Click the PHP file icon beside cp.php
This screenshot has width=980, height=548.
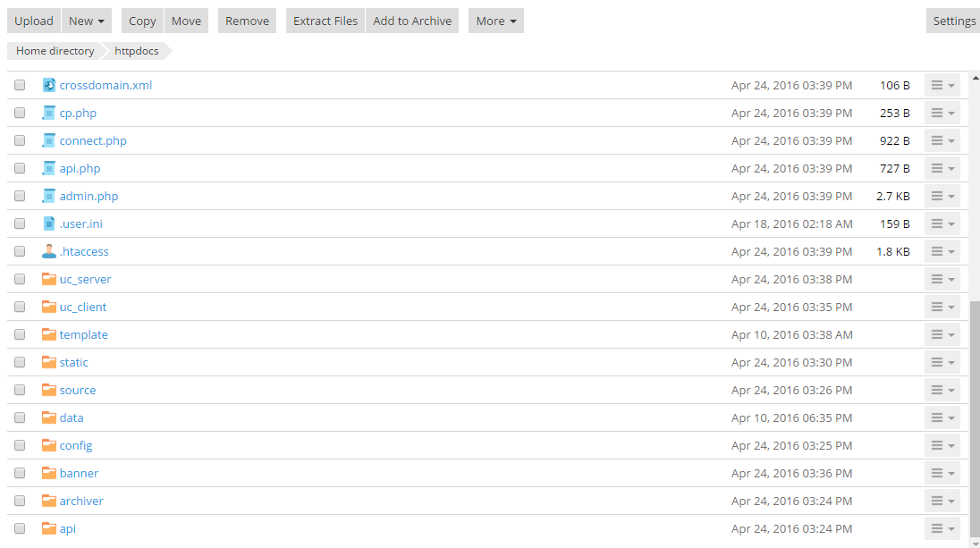(x=49, y=114)
